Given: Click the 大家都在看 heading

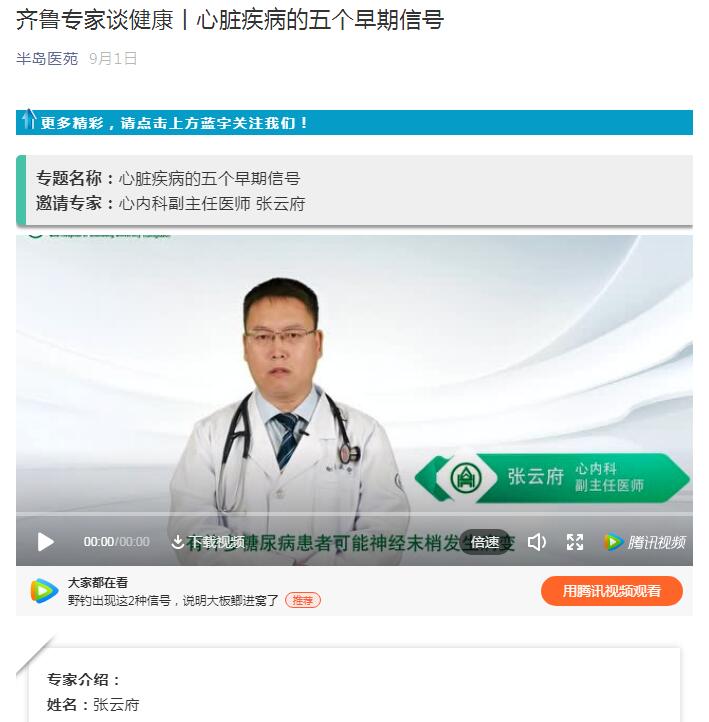Looking at the screenshot, I should (98, 582).
